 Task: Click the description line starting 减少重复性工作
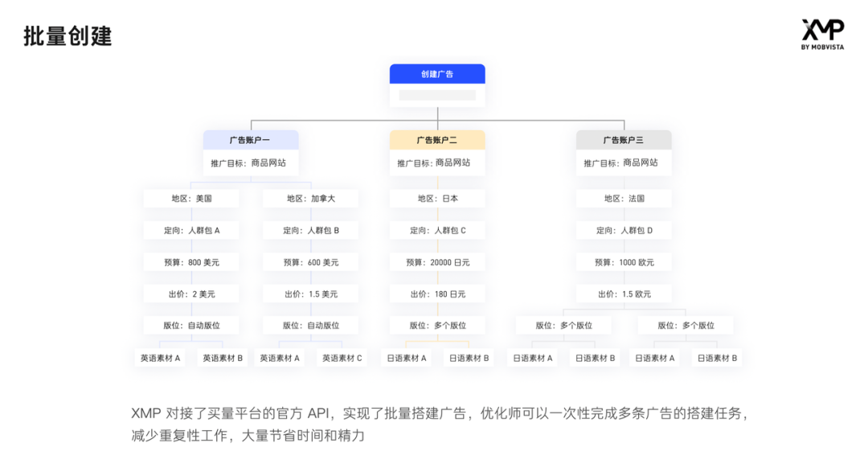[x=248, y=436]
